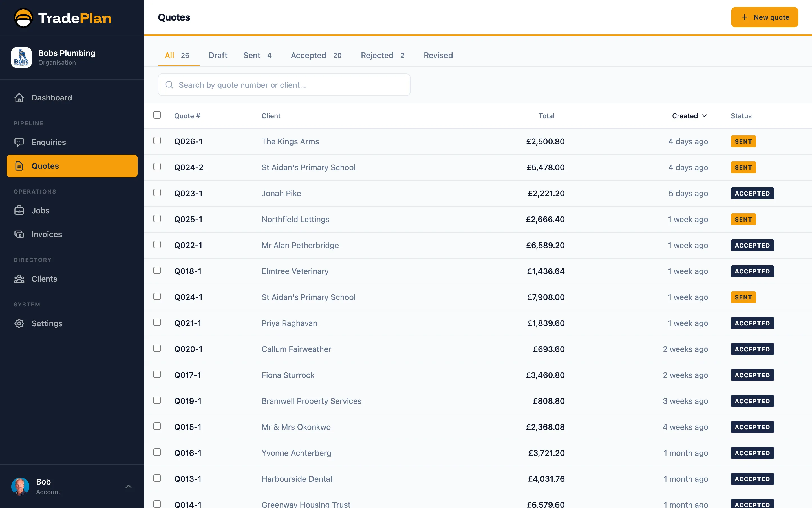Open client Mr Alan Petherbridge
The width and height of the screenshot is (812, 508).
pos(300,245)
